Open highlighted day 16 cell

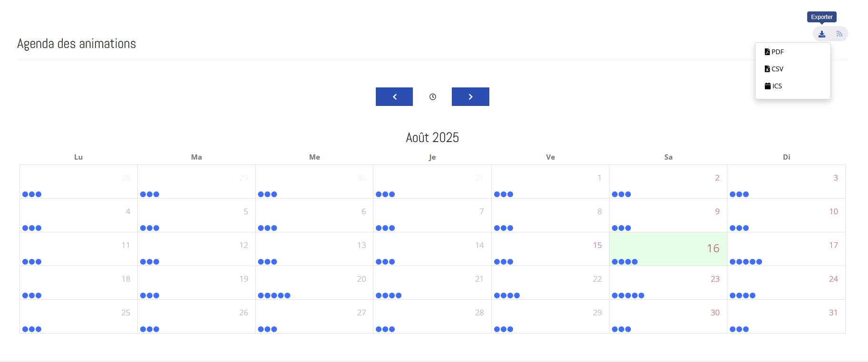[668, 248]
